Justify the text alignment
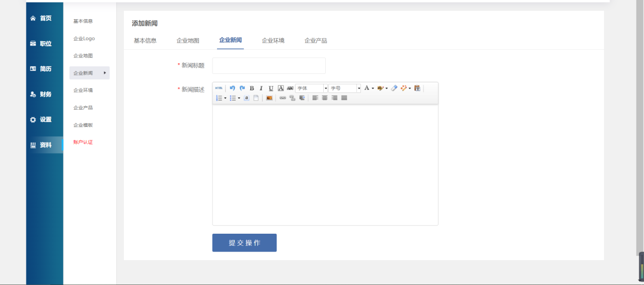 344,98
